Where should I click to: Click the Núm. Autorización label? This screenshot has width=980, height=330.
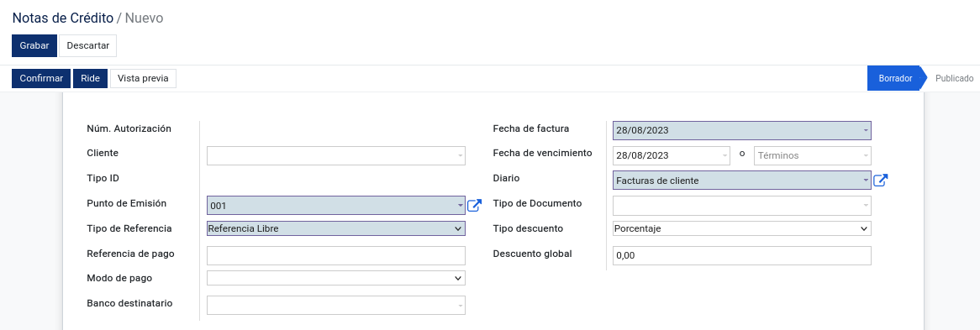(129, 128)
